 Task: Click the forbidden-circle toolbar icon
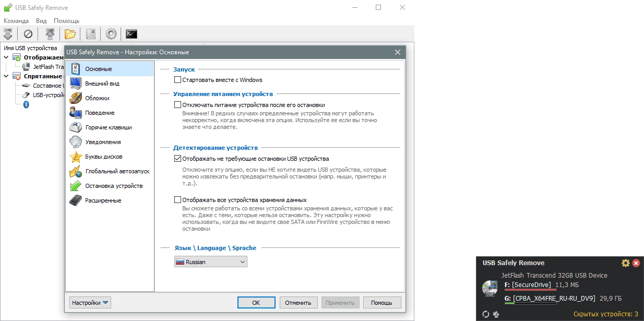point(28,34)
